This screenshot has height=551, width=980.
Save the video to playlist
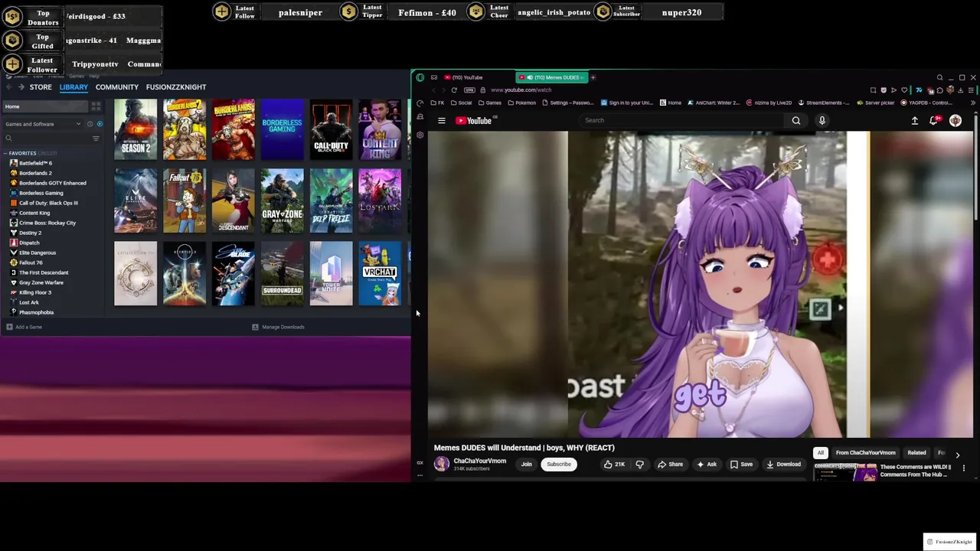pos(741,464)
